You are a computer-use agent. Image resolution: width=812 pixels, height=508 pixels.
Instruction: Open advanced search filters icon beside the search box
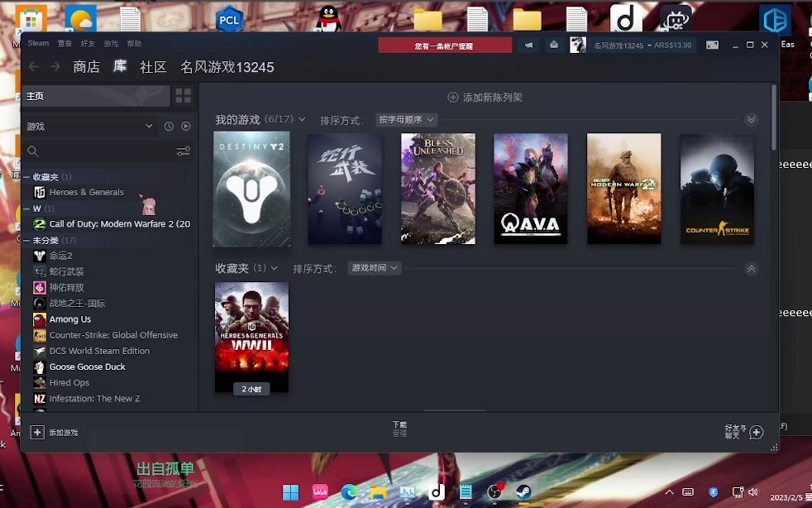(183, 151)
